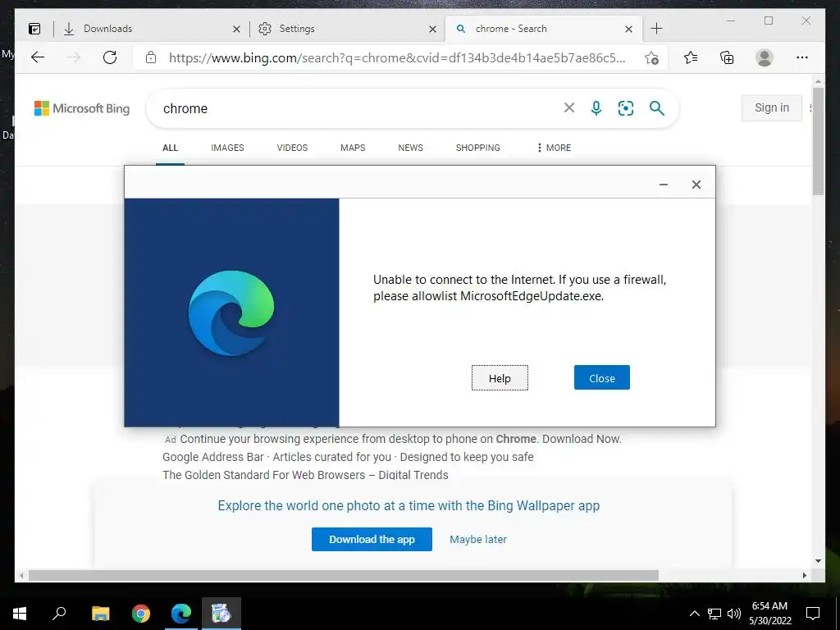Image resolution: width=840 pixels, height=630 pixels.
Task: Switch to VIDEOS results
Action: tap(292, 148)
